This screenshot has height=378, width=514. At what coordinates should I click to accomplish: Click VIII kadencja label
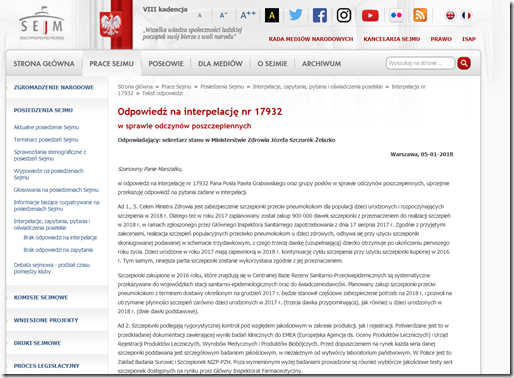coord(165,9)
